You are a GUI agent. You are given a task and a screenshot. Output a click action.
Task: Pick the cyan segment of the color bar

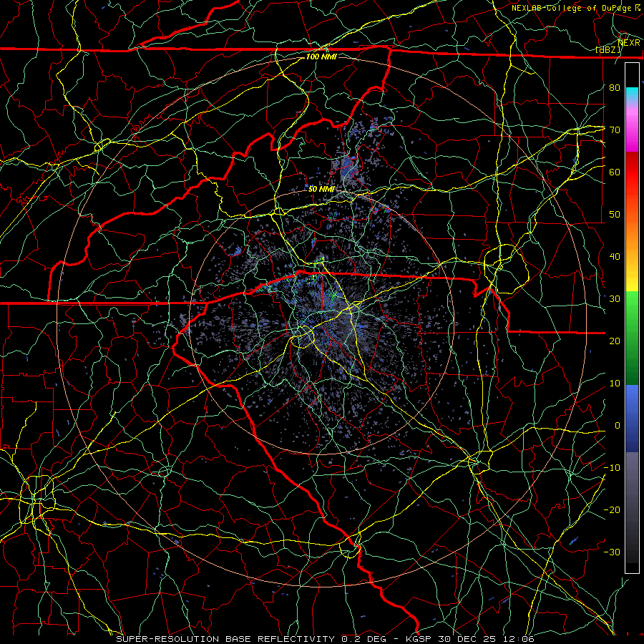[x=632, y=94]
